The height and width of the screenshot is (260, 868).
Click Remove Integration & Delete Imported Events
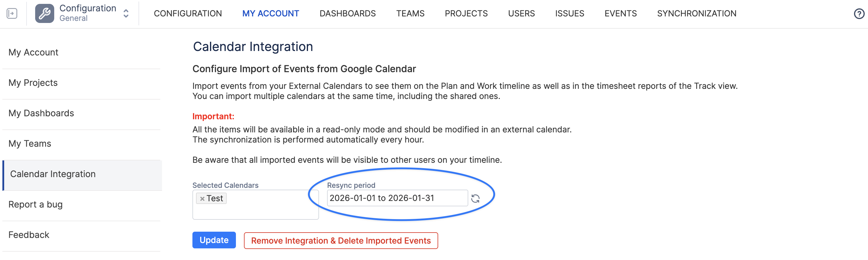tap(341, 240)
